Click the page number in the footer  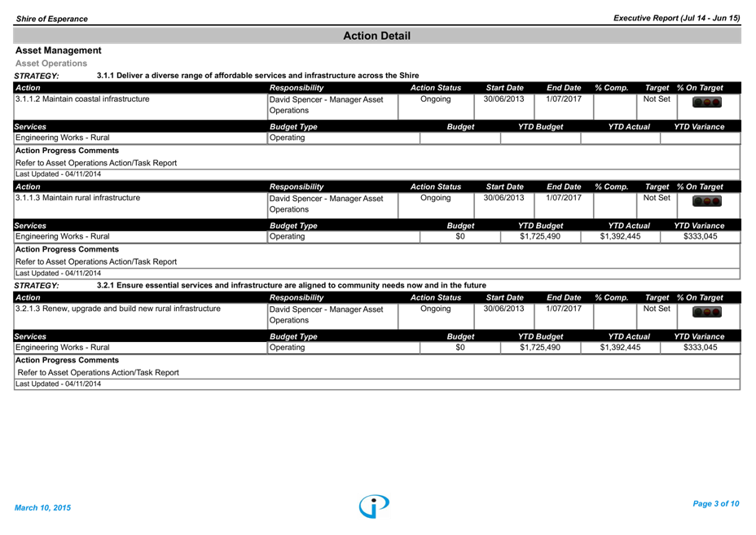coord(715,504)
